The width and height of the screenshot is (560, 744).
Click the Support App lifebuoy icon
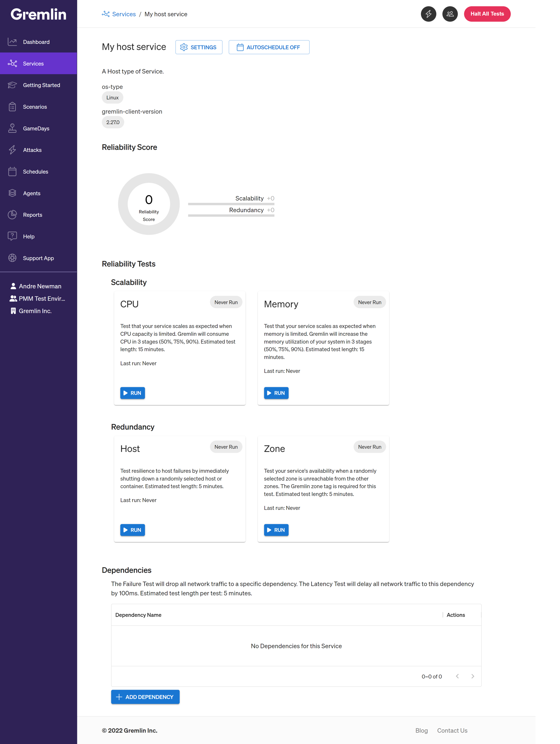13,258
